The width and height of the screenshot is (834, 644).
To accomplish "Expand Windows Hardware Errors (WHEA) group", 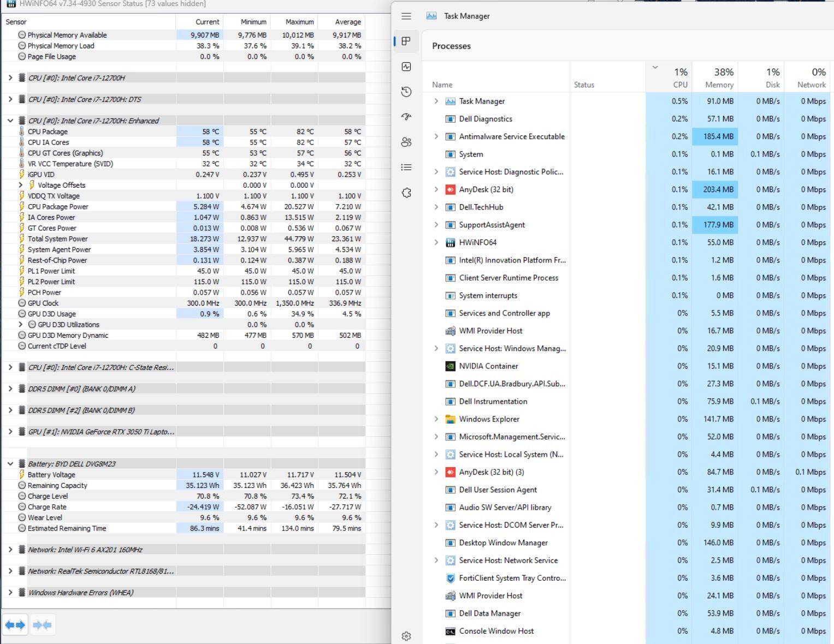I will click(10, 592).
